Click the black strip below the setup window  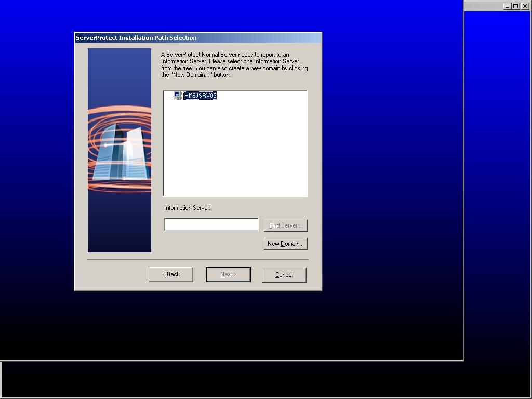[x=260, y=379]
